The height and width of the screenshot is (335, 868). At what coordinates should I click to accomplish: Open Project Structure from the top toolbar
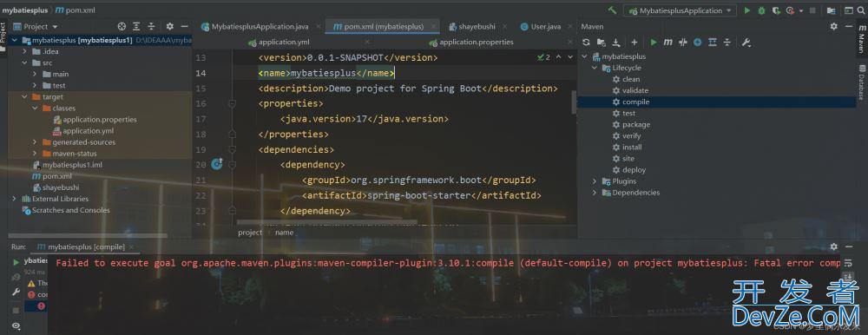tap(831, 10)
